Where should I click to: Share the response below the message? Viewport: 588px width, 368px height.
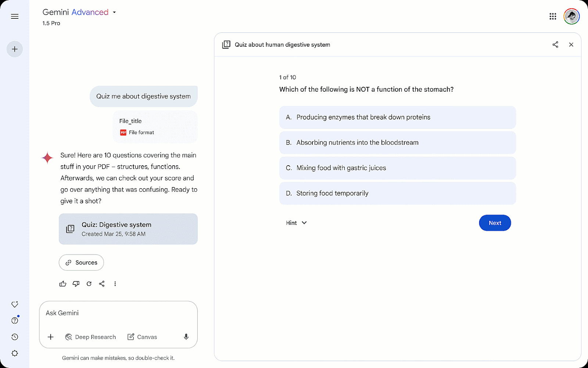(x=102, y=284)
